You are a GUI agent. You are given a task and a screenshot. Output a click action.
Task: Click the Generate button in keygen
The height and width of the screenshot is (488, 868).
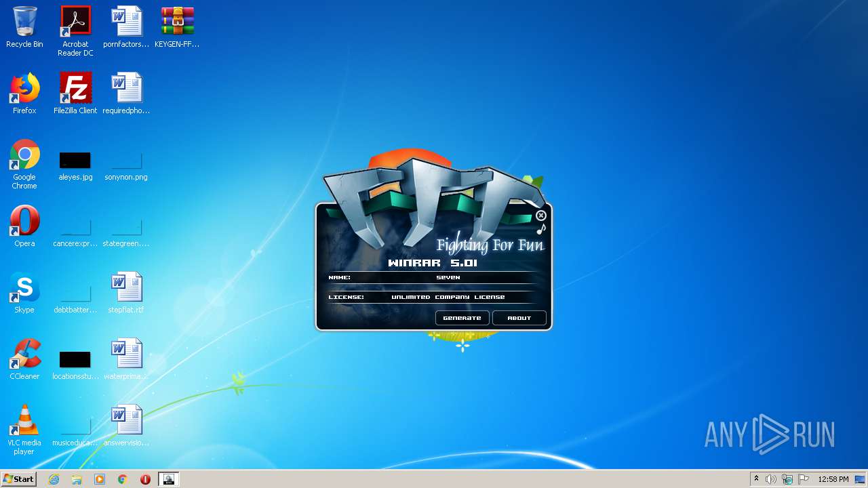tap(462, 318)
